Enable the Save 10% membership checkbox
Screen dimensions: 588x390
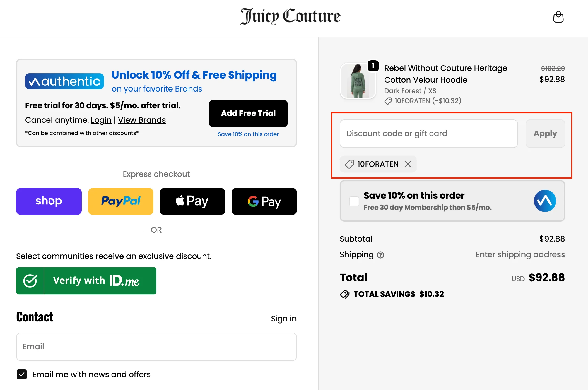click(354, 201)
